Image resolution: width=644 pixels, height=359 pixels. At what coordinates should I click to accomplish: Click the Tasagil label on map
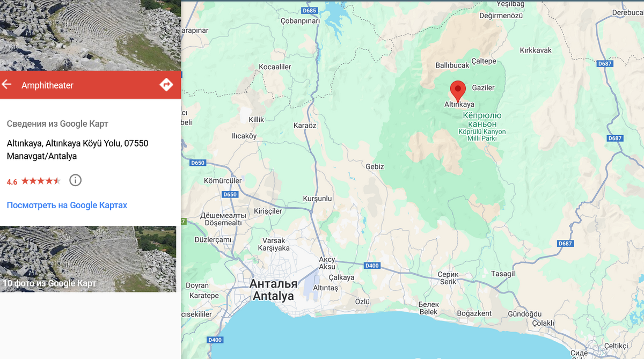503,274
